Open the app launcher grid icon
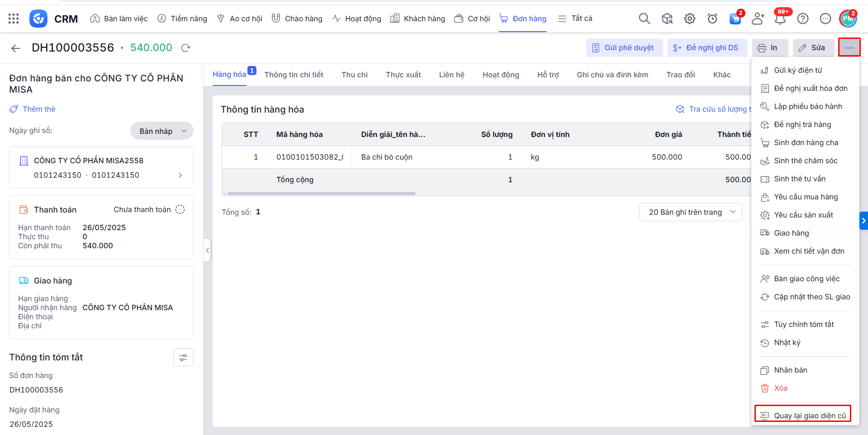 14,19
